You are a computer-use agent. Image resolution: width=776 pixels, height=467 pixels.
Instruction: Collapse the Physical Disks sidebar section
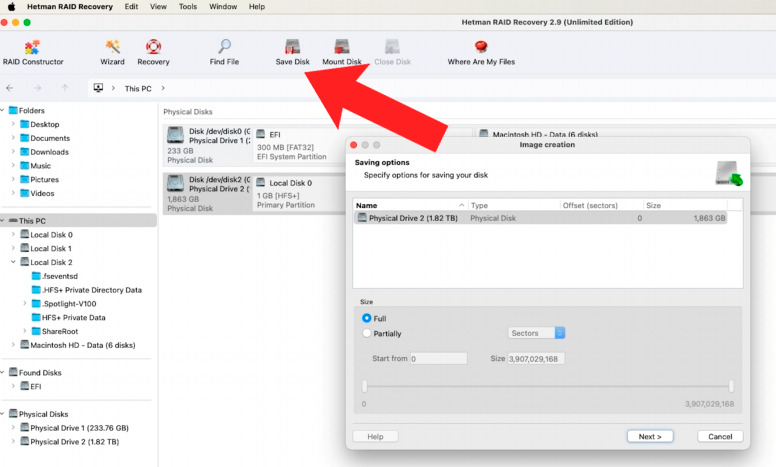[x=3, y=414]
